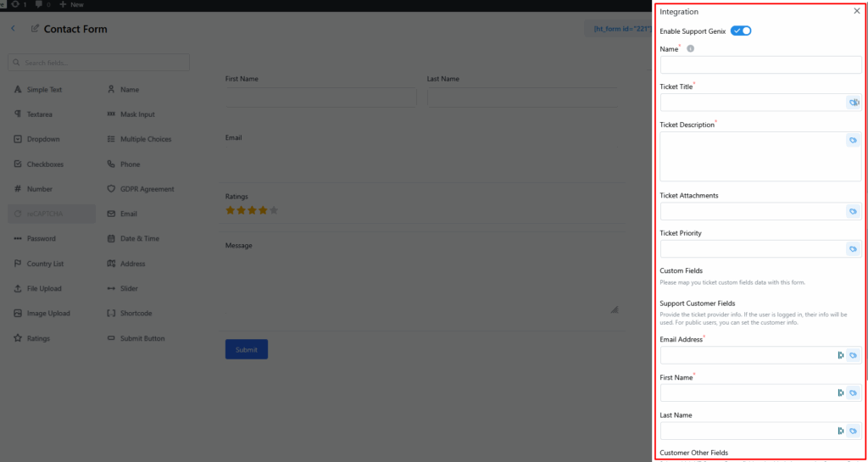Click the tag icon in Ticket Priority field
Image resolution: width=868 pixels, height=462 pixels.
click(853, 249)
